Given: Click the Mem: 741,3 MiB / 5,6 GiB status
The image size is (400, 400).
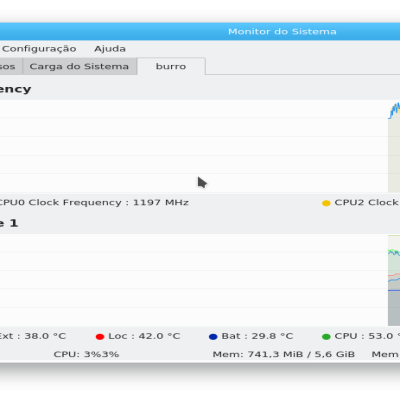Looking at the screenshot, I should (284, 354).
